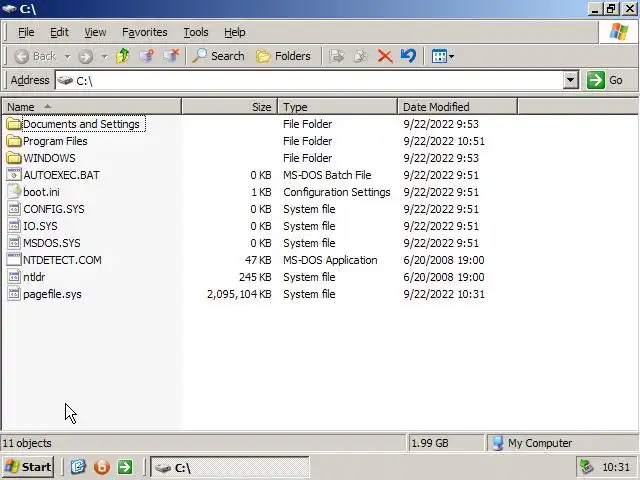Select the WINDOWS folder icon
640x480 pixels.
click(14, 158)
